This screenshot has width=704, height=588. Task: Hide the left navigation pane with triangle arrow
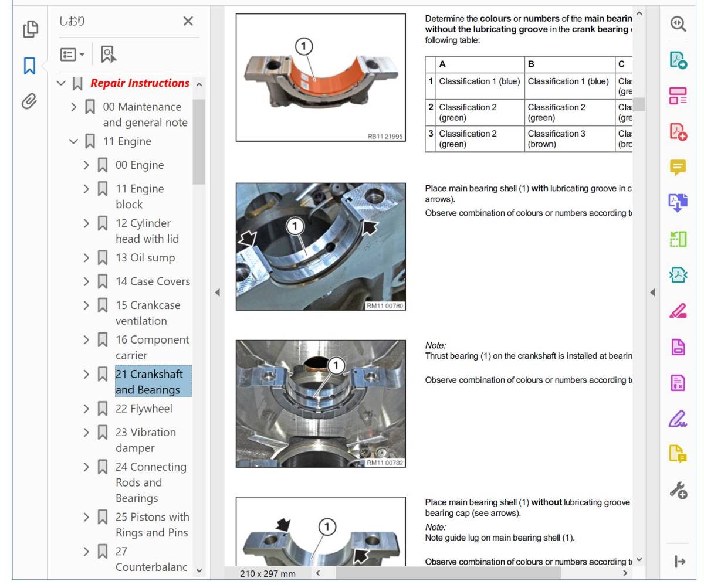pos(217,292)
